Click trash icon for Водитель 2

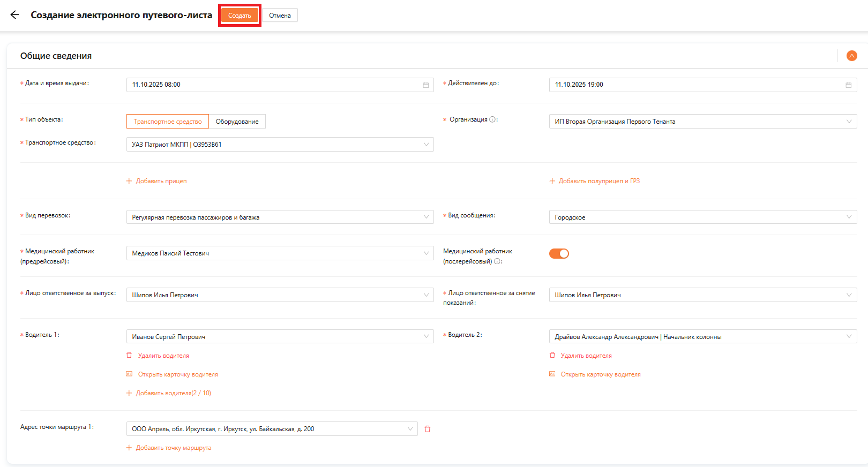coord(552,356)
